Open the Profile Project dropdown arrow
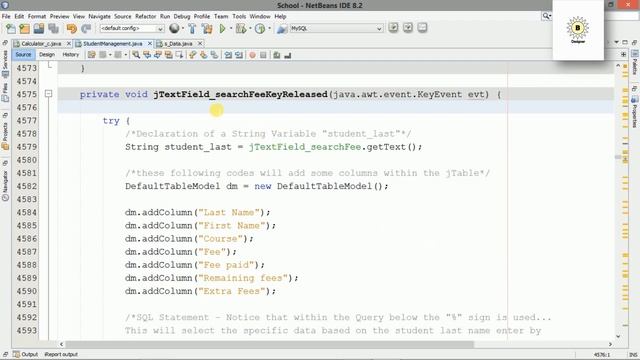The height and width of the screenshot is (360, 640). point(269,29)
